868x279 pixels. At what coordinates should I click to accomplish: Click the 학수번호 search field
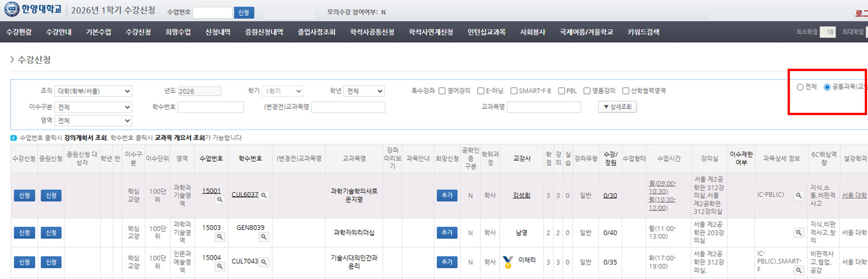point(211,107)
